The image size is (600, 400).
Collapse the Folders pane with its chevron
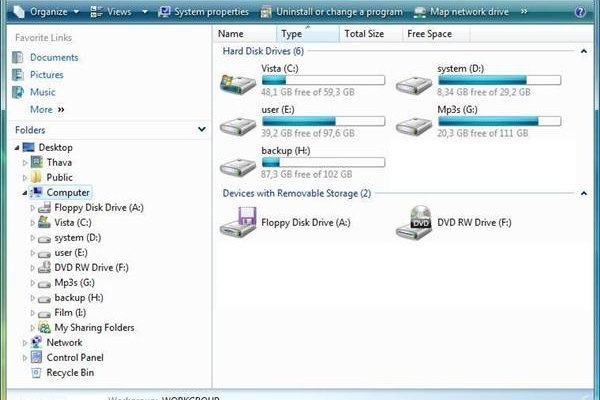pos(202,129)
